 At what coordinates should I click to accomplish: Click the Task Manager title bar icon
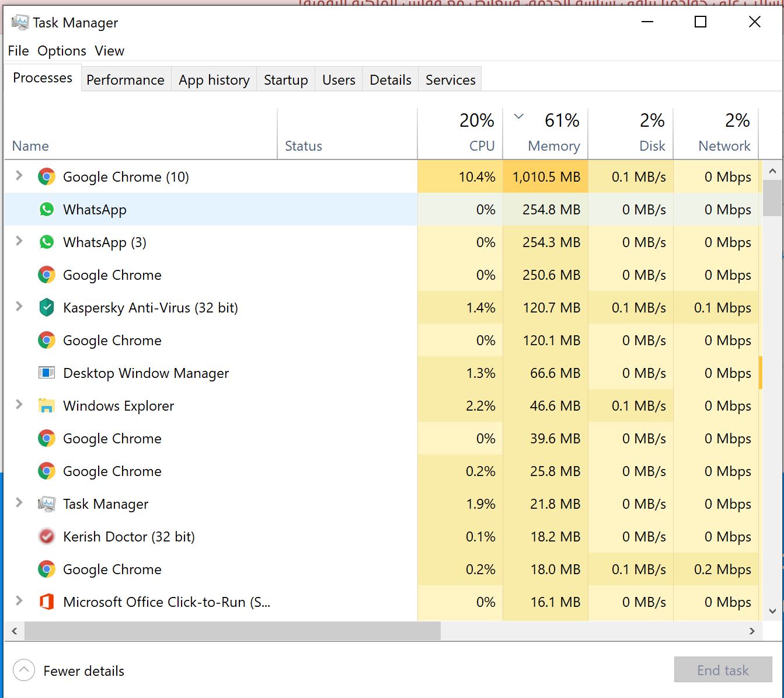pos(20,22)
